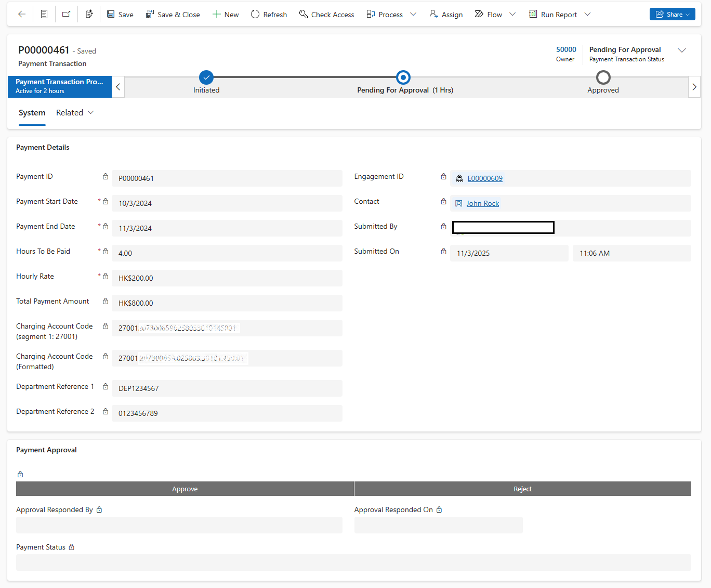Viewport: 711px width, 588px height.
Task: Click the Refresh icon
Action: (x=255, y=15)
